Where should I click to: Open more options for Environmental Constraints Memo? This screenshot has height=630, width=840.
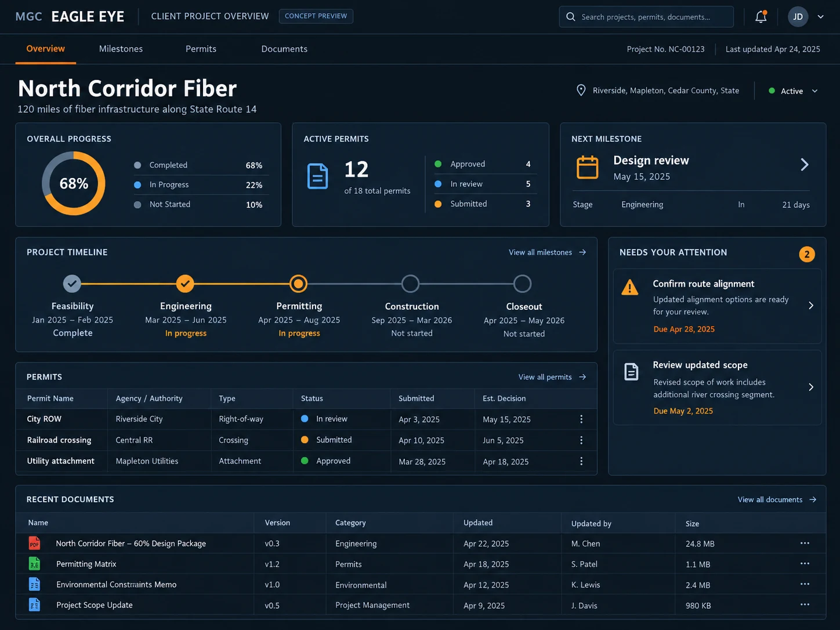[x=805, y=584]
